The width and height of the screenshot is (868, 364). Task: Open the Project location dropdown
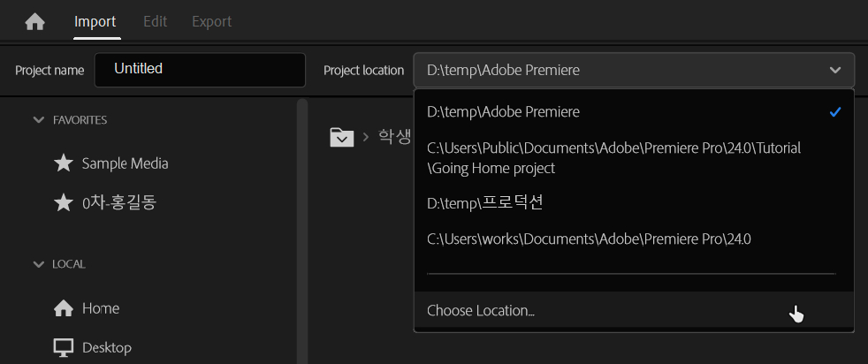tap(634, 71)
